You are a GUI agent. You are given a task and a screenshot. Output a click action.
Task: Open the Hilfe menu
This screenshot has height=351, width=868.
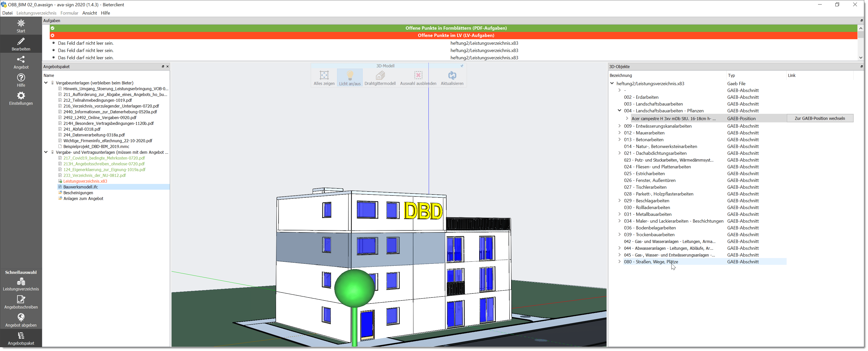pos(105,13)
